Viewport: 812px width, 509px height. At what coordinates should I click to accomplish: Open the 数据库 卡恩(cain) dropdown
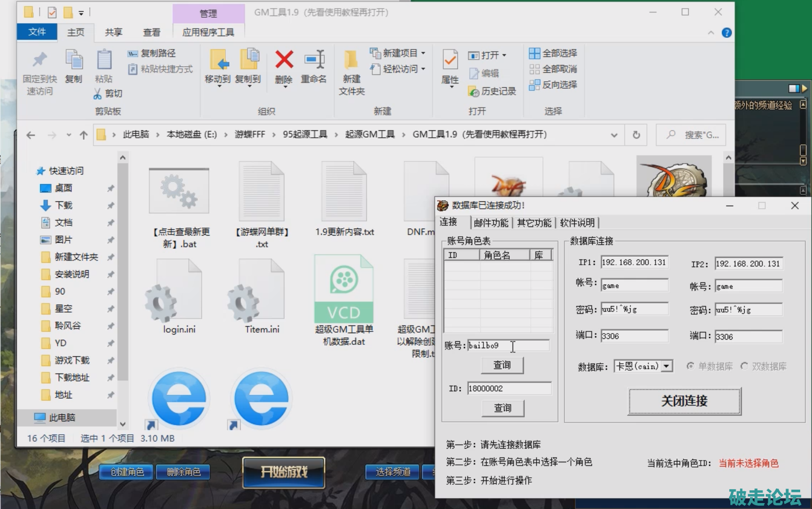click(x=666, y=366)
